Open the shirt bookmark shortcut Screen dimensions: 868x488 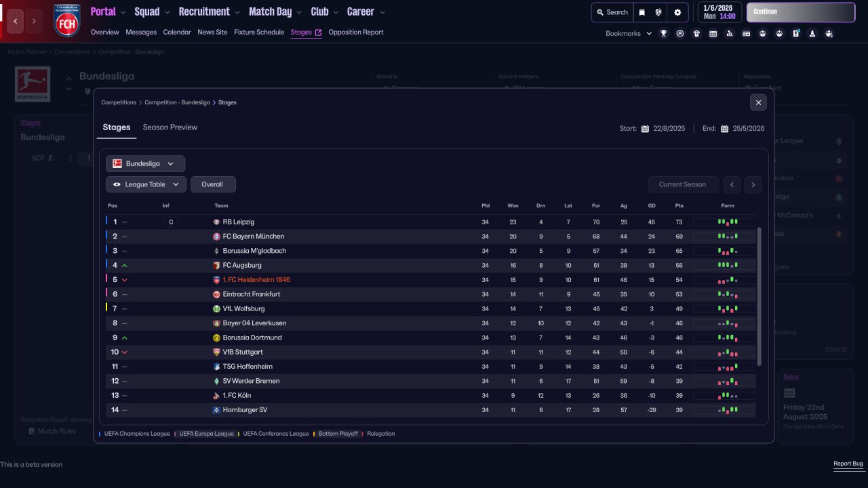pyautogui.click(x=696, y=33)
